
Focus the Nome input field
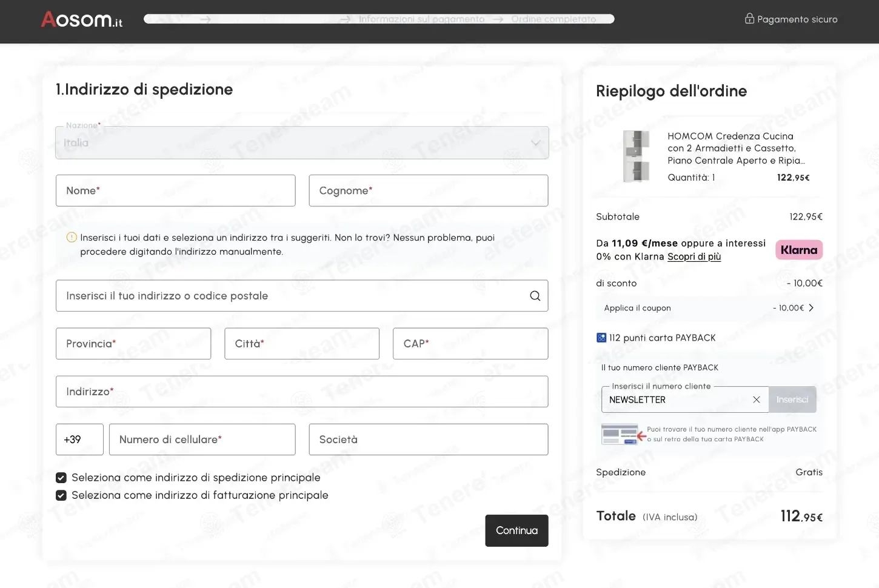point(176,190)
